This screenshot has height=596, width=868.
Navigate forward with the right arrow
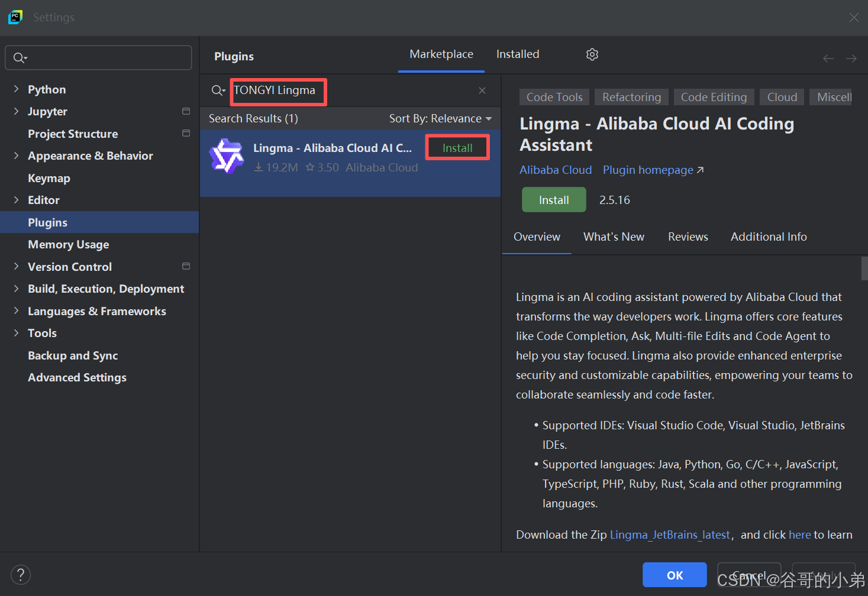point(851,58)
